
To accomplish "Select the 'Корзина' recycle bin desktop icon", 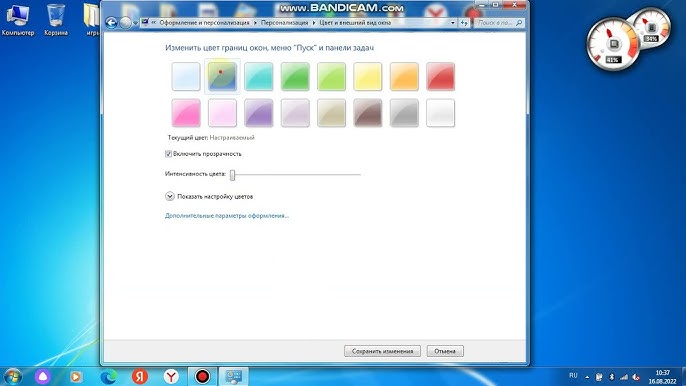I will coord(56,20).
